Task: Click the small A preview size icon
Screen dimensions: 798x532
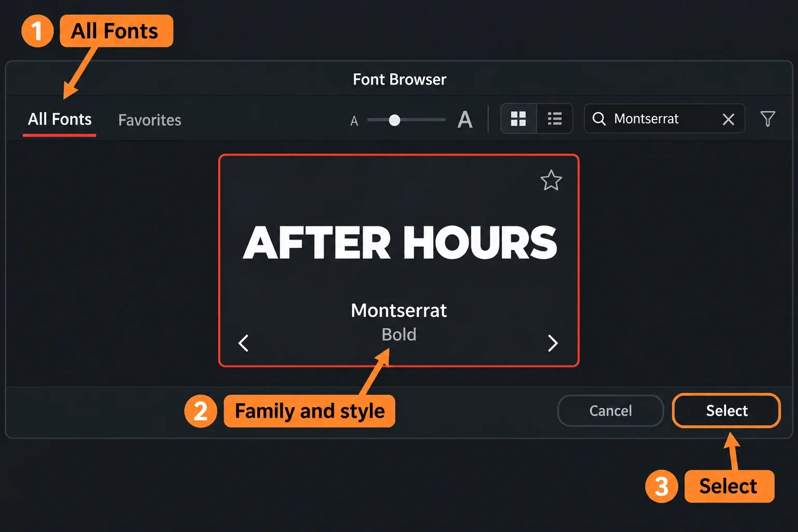Action: point(354,121)
